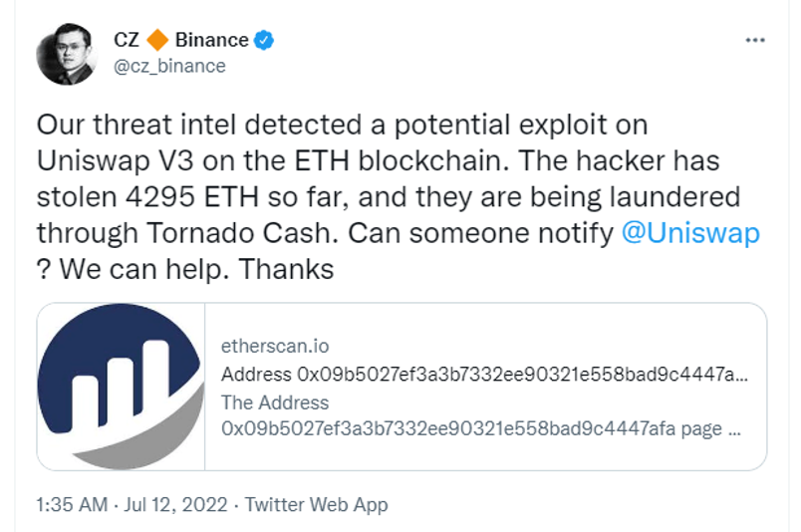Click the @cz_binance handle
This screenshot has height=532, width=801.
pos(170,66)
